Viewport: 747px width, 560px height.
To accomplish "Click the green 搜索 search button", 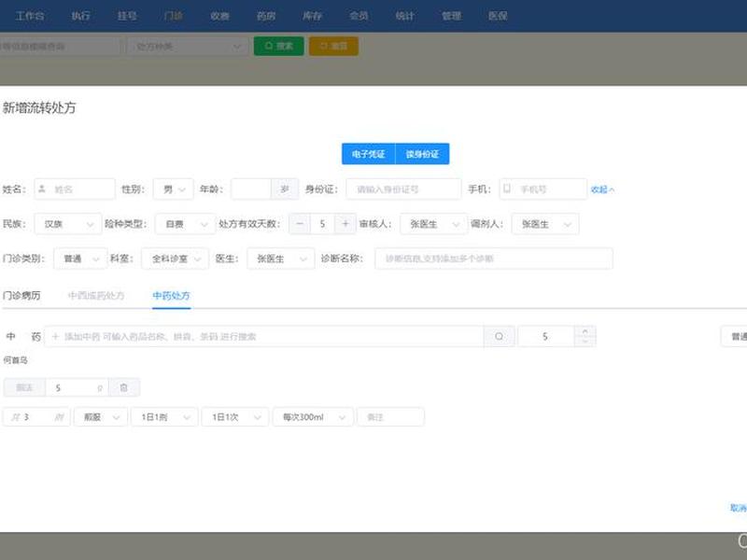I will pos(278,46).
